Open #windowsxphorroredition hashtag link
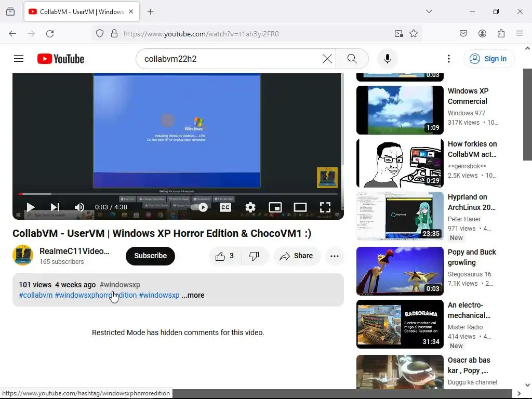This screenshot has height=399, width=532. click(96, 295)
